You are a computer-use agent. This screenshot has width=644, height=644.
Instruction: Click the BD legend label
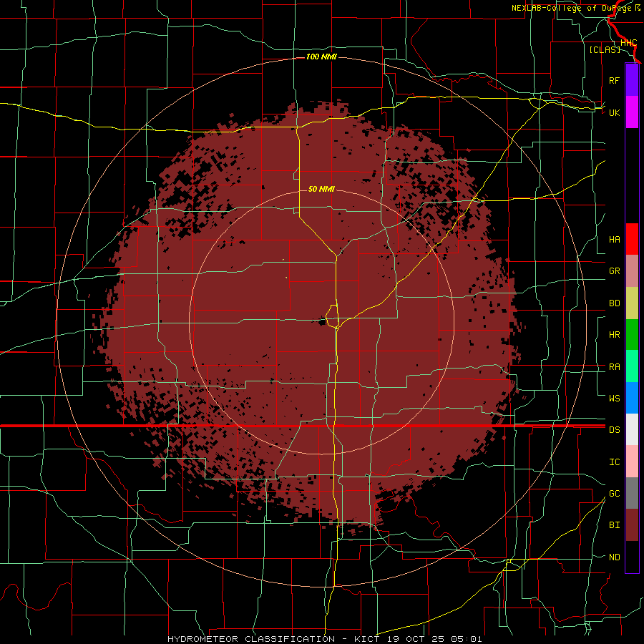click(x=614, y=303)
